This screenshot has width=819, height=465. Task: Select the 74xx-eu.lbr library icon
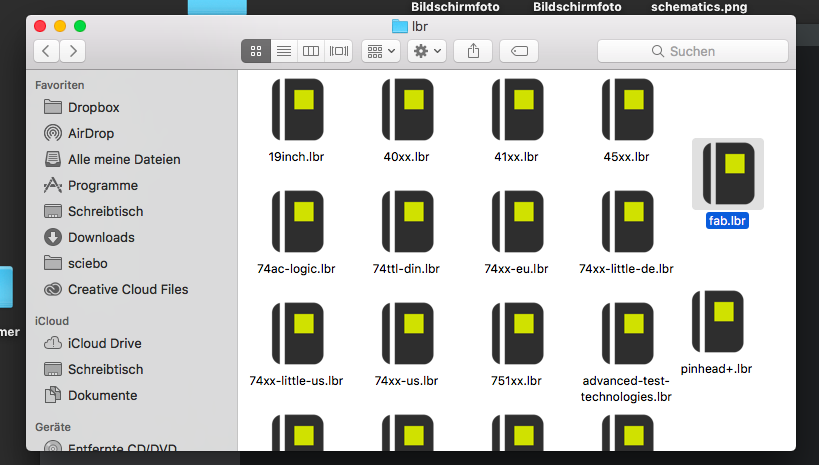[518, 222]
